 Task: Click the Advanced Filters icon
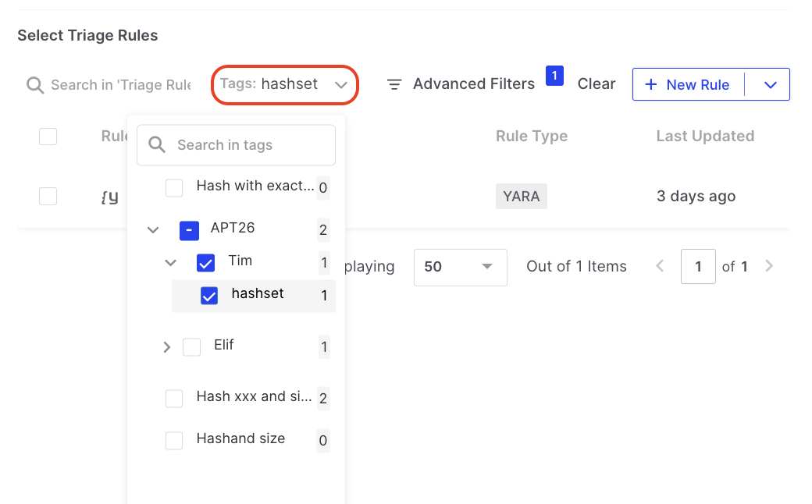coord(395,84)
